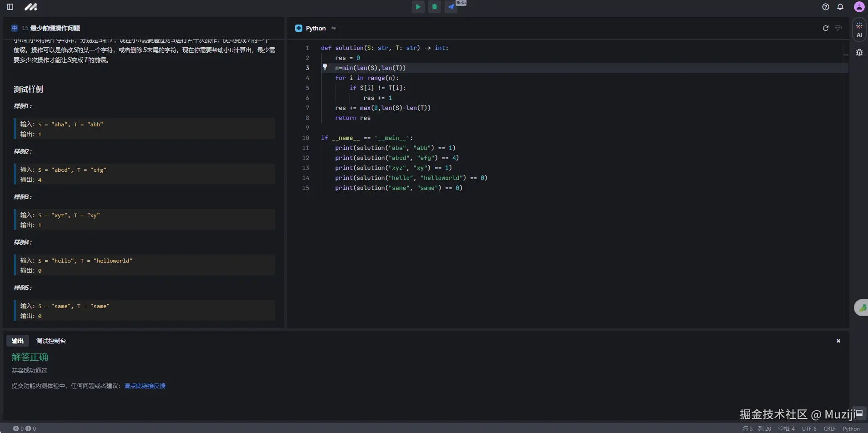Reset code with the refresh icon

point(826,28)
